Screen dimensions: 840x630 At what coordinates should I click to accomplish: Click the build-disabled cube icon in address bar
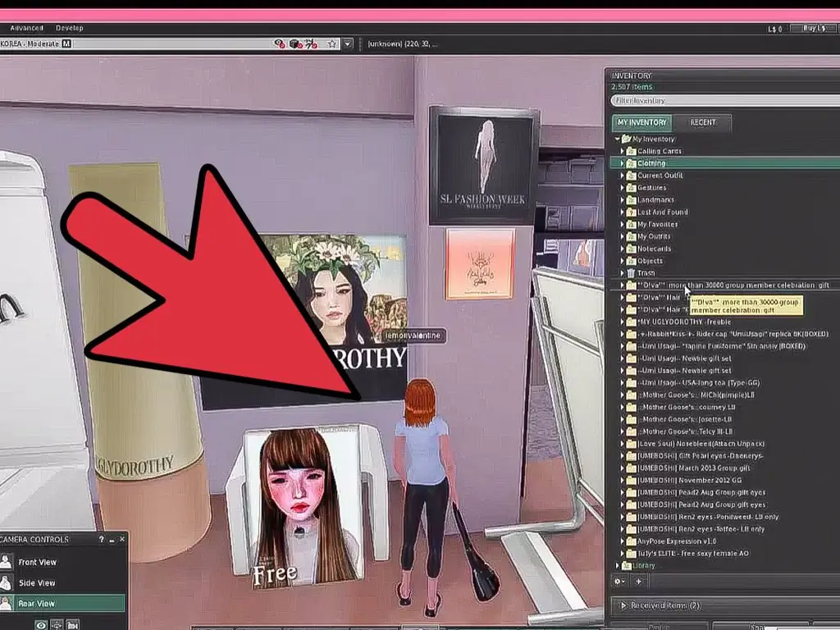(x=295, y=43)
